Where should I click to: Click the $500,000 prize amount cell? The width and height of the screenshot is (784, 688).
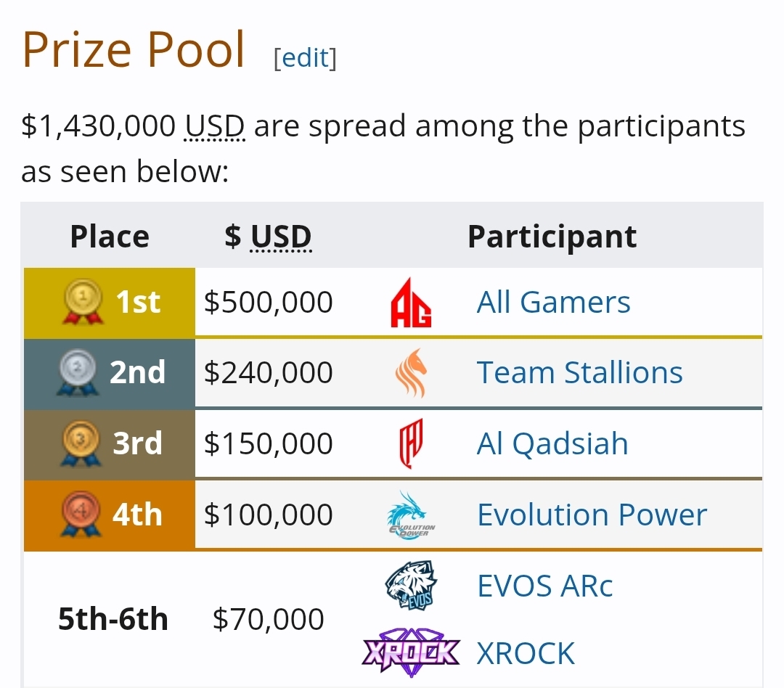coord(269,303)
